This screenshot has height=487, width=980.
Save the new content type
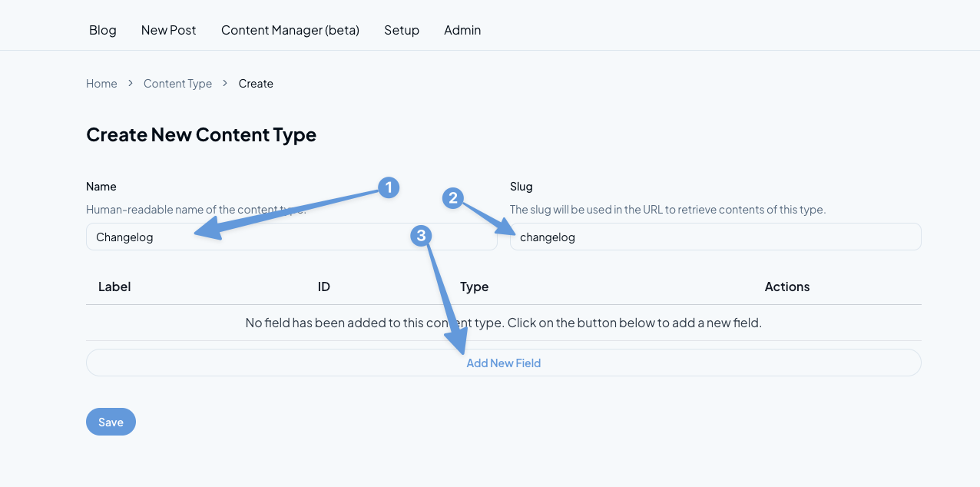pyautogui.click(x=111, y=422)
